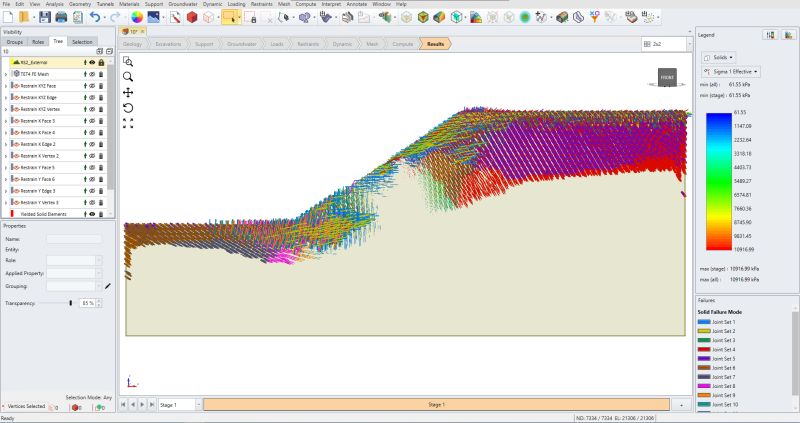
Task: Open the Interpret menu
Action: pos(331,4)
